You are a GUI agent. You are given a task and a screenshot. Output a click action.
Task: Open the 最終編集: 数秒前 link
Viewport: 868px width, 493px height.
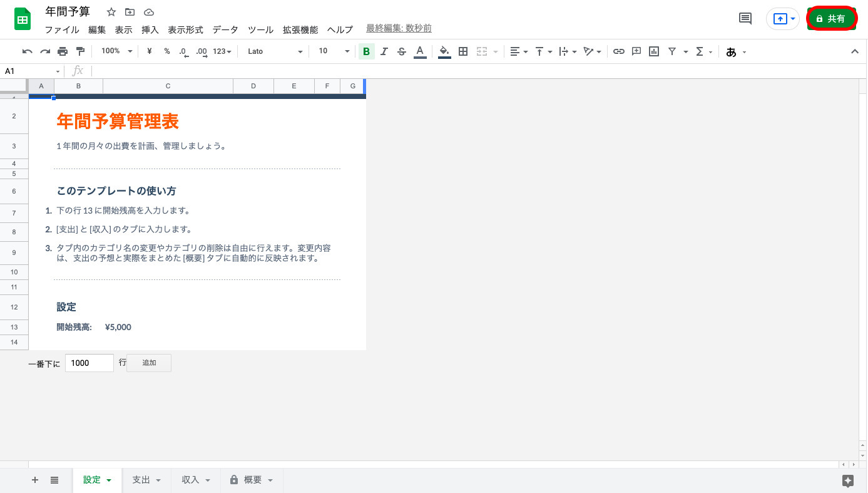click(399, 29)
